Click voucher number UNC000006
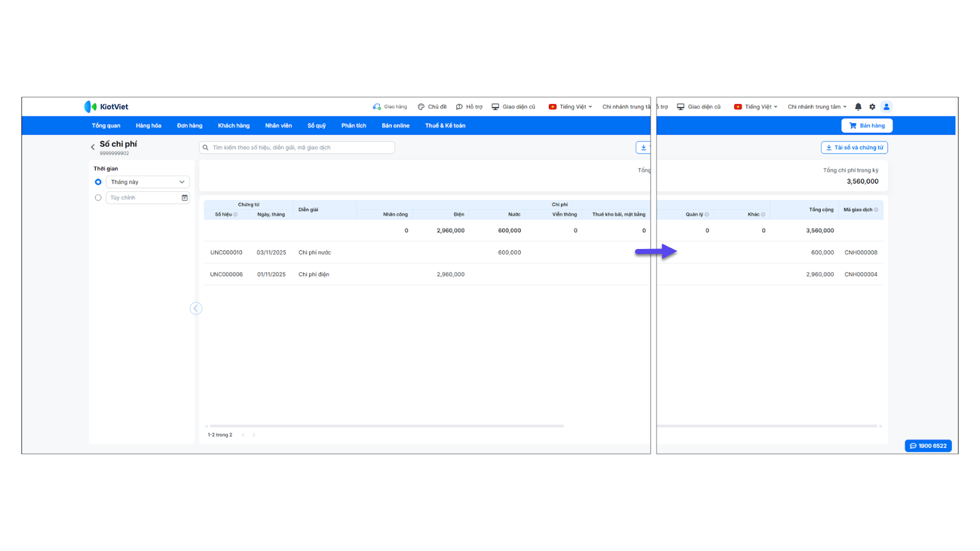Viewport: 980px width, 551px height. tap(227, 274)
